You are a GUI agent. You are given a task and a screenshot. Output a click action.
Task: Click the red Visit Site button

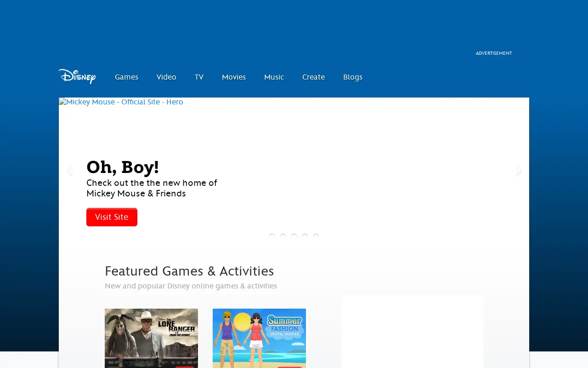click(x=112, y=217)
